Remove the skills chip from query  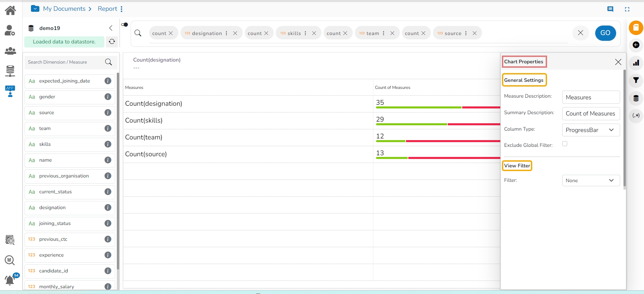click(314, 33)
